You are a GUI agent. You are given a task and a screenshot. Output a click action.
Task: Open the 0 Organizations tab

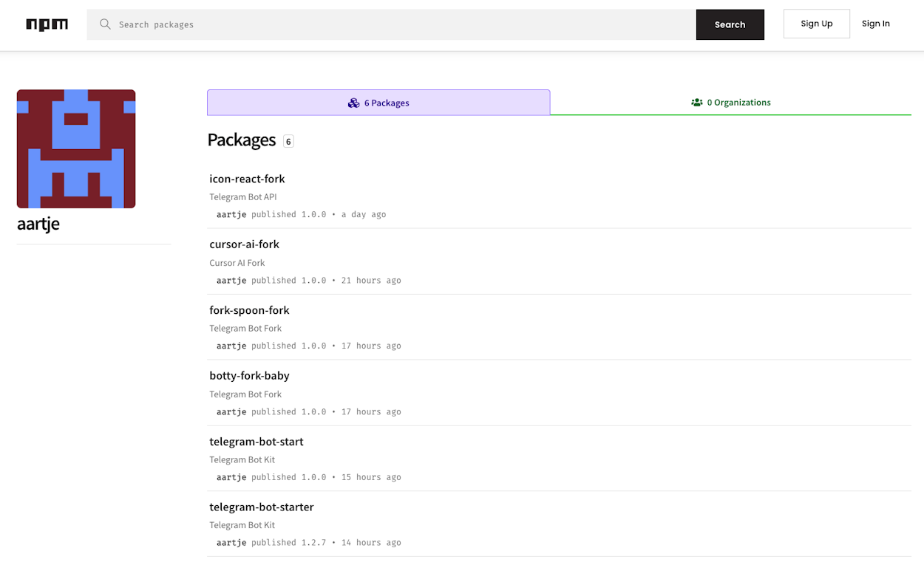731,102
